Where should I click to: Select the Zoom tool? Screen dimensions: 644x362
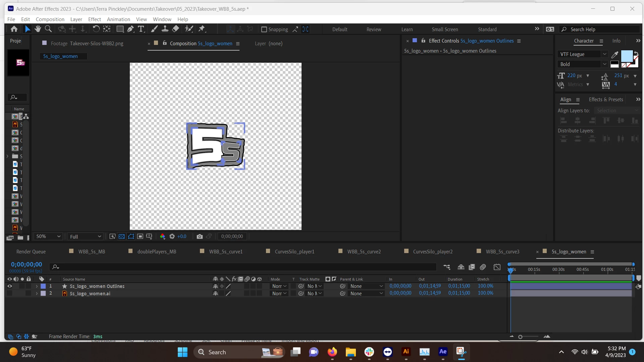pyautogui.click(x=48, y=29)
